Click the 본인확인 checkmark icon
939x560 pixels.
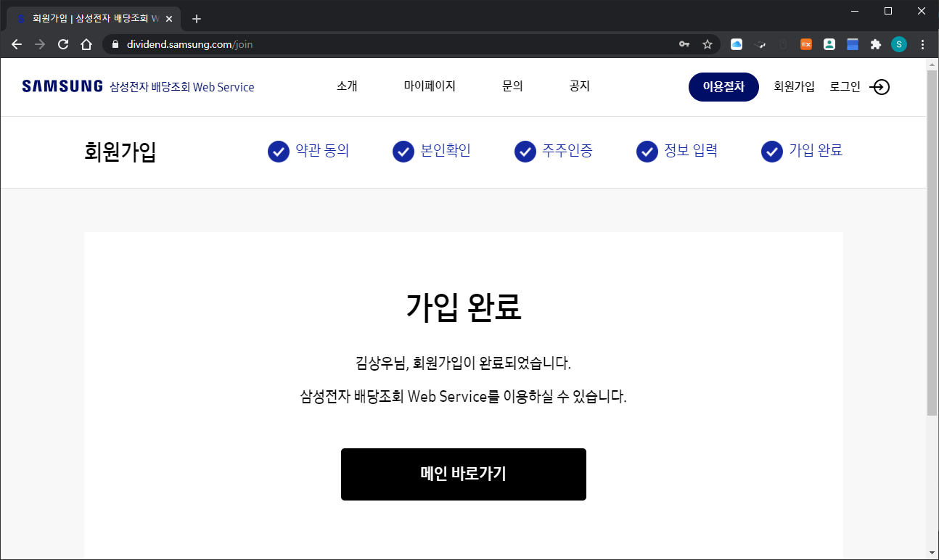point(403,152)
